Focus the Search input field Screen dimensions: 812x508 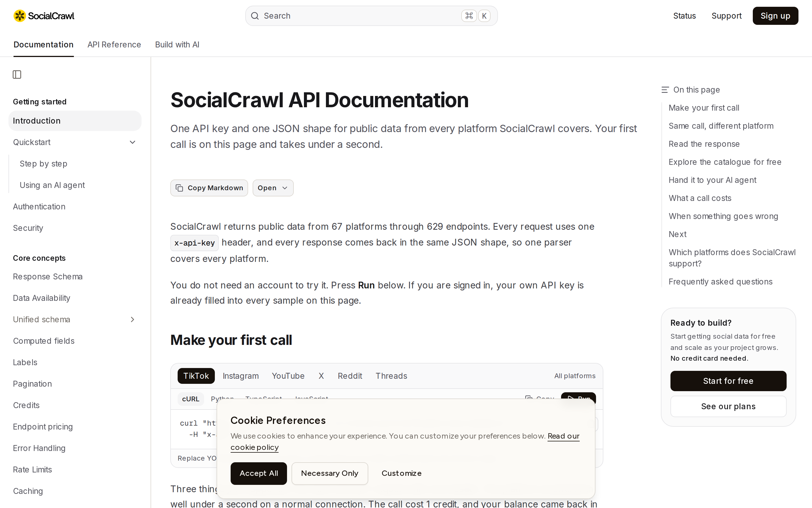pyautogui.click(x=371, y=16)
